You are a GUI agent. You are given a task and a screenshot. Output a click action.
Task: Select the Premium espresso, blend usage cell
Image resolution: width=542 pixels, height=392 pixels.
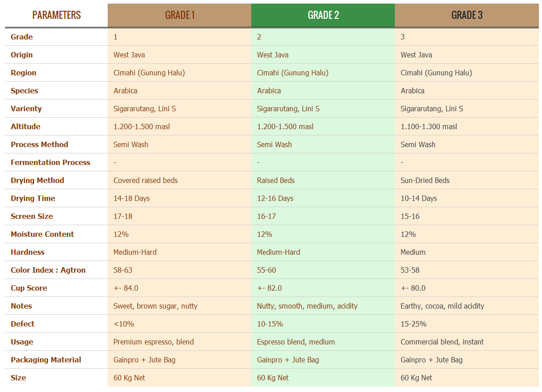pos(153,342)
